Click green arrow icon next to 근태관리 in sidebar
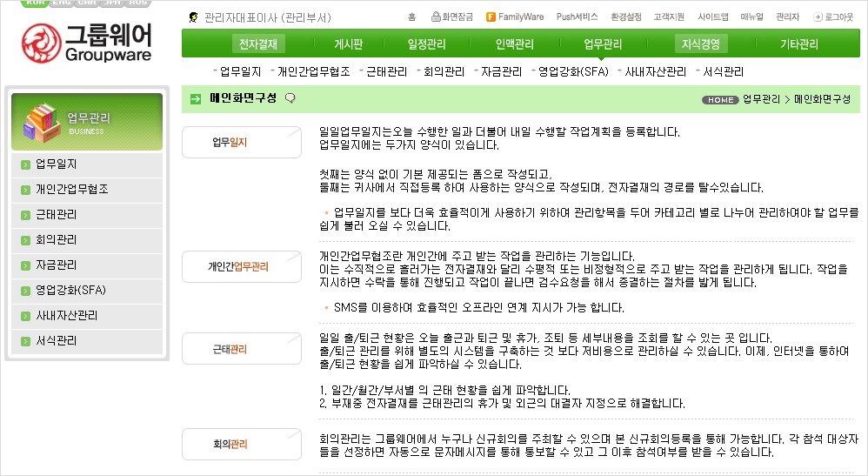The image size is (868, 476). (25, 215)
